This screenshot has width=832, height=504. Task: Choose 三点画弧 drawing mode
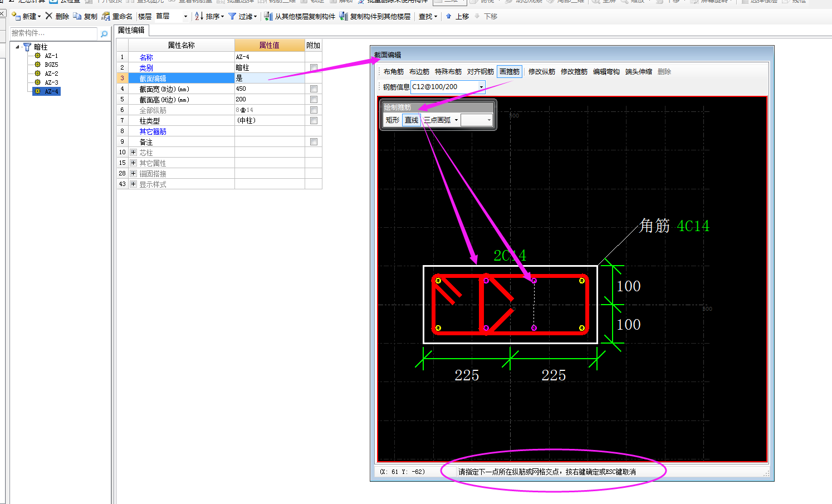point(437,120)
